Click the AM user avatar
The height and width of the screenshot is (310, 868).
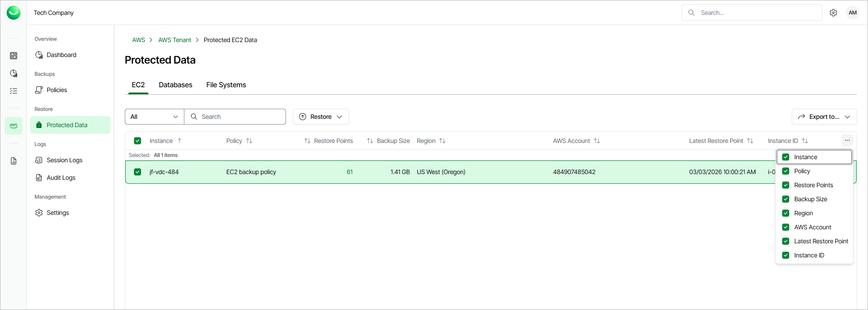pos(852,13)
